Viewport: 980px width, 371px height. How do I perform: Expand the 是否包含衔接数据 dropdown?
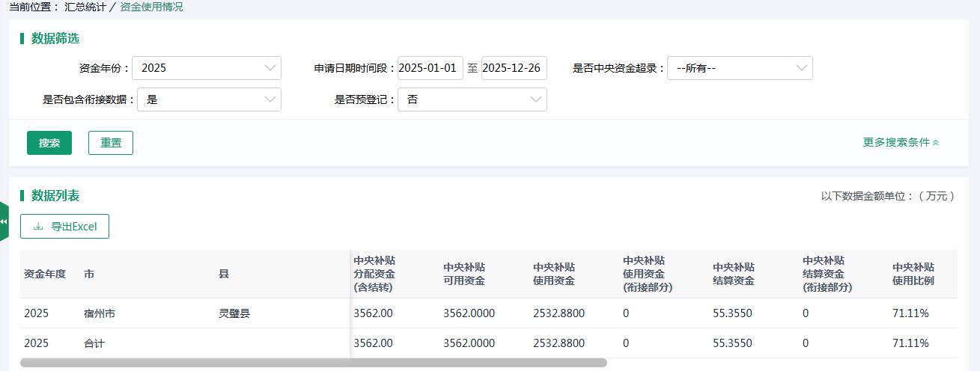208,99
